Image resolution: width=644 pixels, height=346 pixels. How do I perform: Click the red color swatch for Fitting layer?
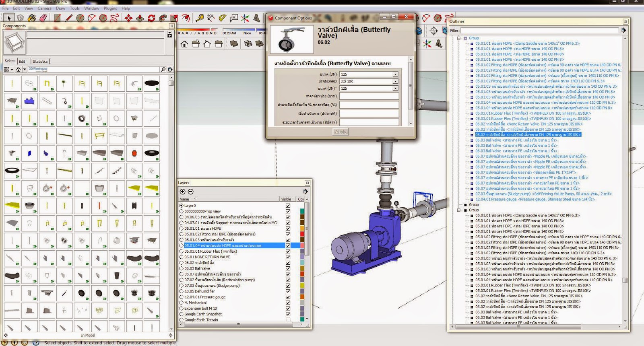(302, 234)
